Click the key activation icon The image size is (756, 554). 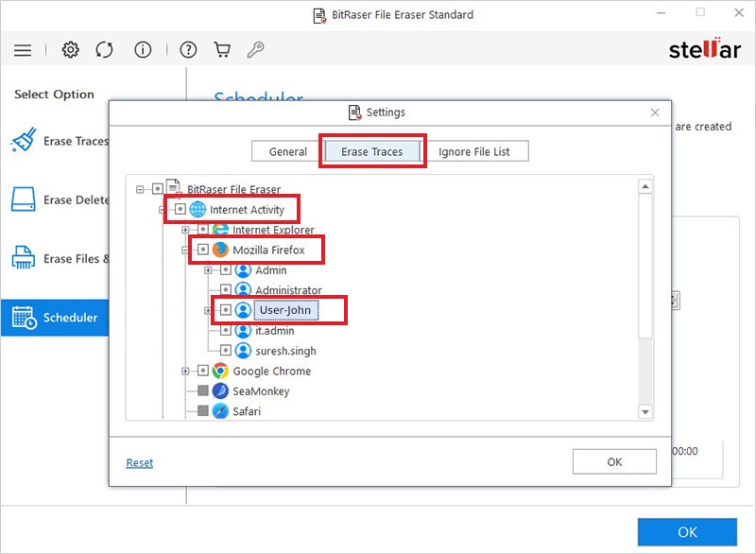255,49
